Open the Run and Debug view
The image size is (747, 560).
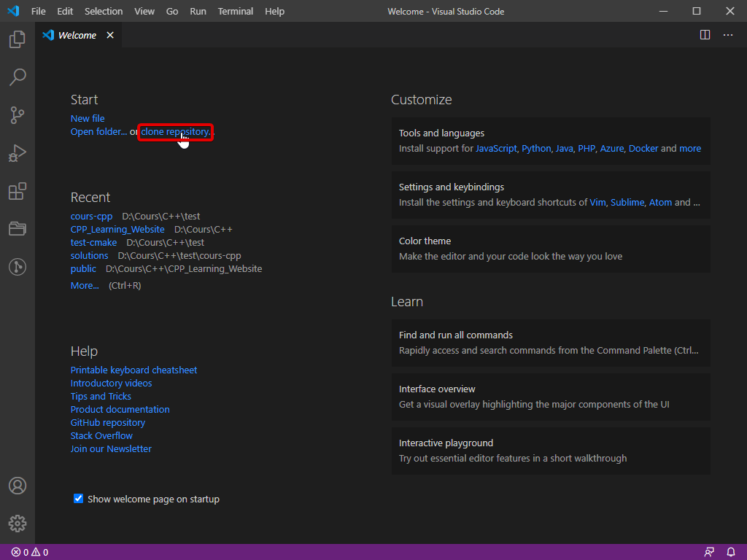[x=18, y=153]
